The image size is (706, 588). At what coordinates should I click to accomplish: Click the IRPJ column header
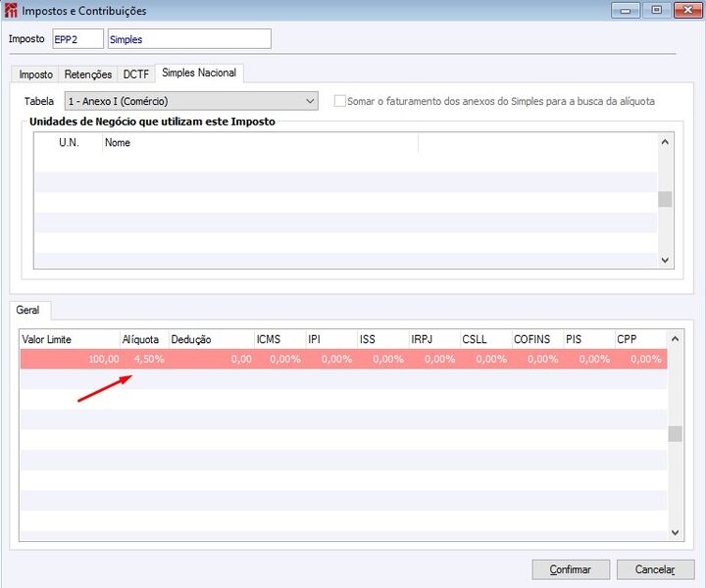pos(434,339)
